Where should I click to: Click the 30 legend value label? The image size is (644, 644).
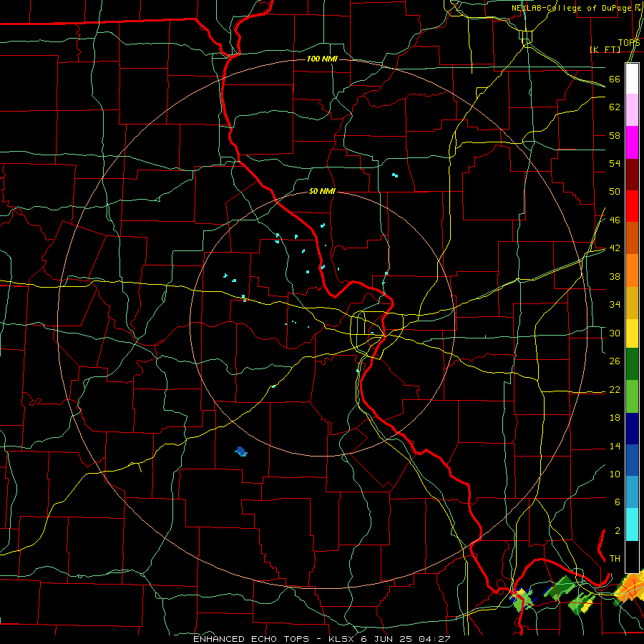(x=615, y=333)
